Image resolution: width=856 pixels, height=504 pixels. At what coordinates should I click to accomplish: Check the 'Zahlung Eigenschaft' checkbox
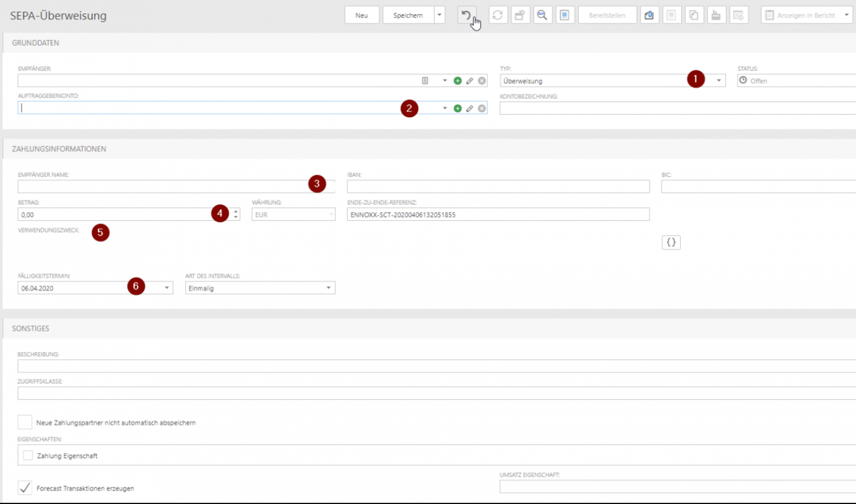point(28,455)
